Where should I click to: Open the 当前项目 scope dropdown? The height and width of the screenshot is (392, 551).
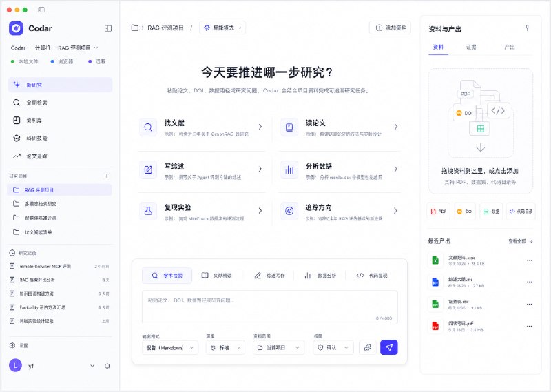(279, 347)
